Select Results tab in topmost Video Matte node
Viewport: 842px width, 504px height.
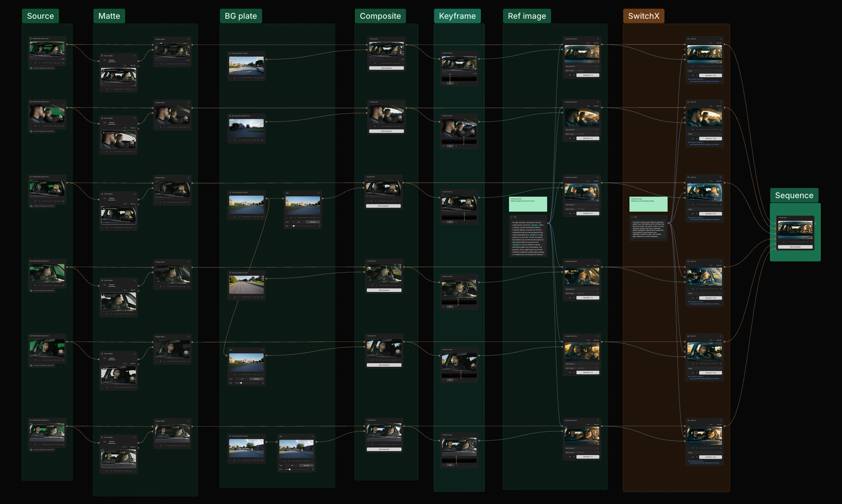(112, 60)
